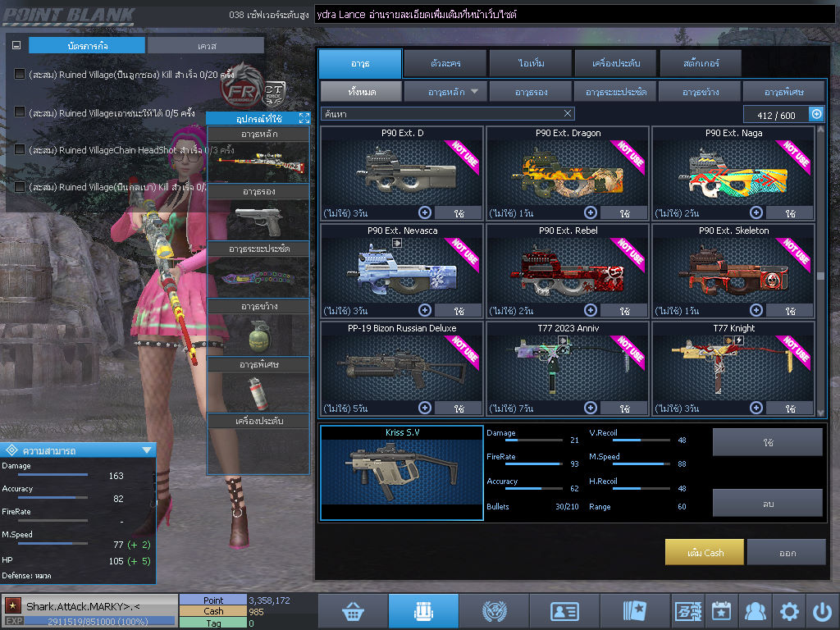Filter by melee weapons
The image size is (840, 630).
[615, 92]
